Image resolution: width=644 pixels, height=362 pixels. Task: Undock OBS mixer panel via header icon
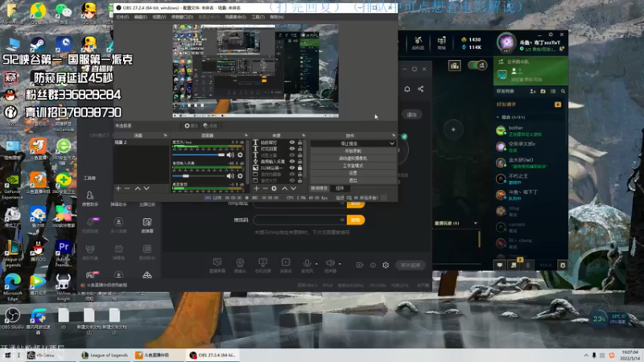(246, 135)
